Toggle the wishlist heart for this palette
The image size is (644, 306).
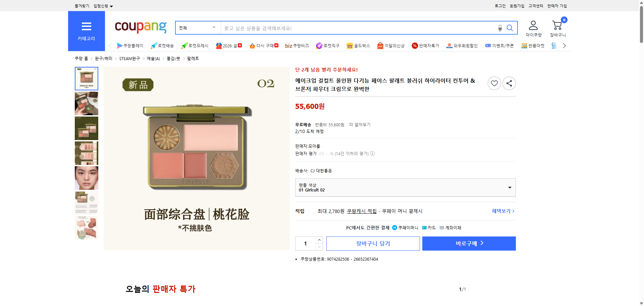(494, 83)
